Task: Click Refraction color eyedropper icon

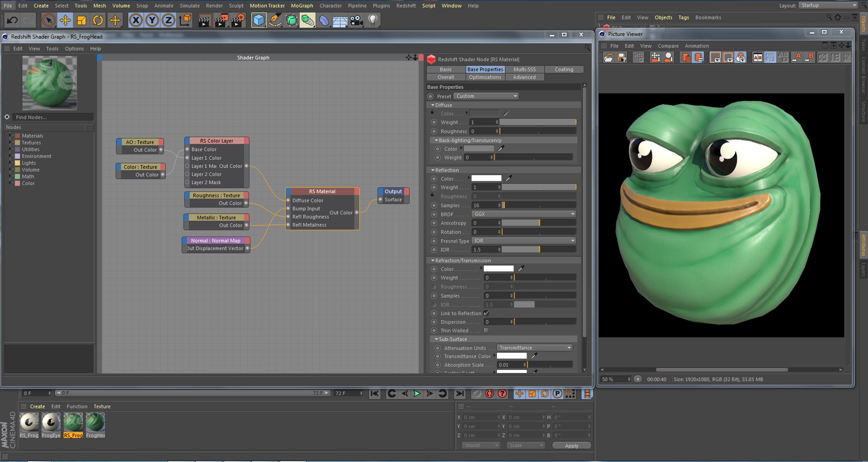Action: point(521,269)
